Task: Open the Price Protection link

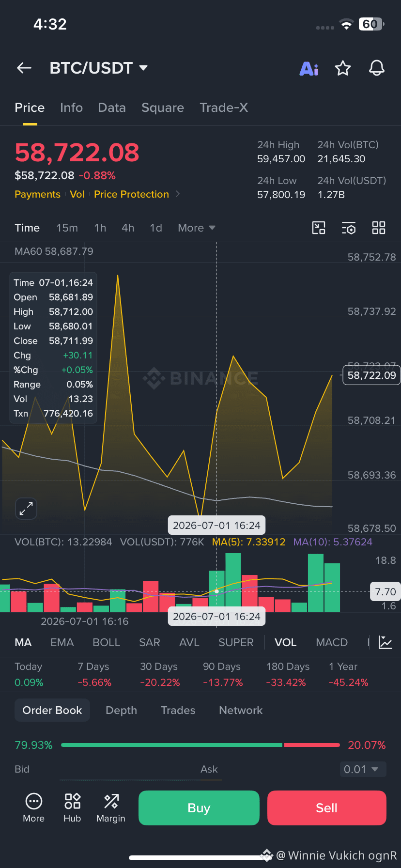Action: click(131, 194)
